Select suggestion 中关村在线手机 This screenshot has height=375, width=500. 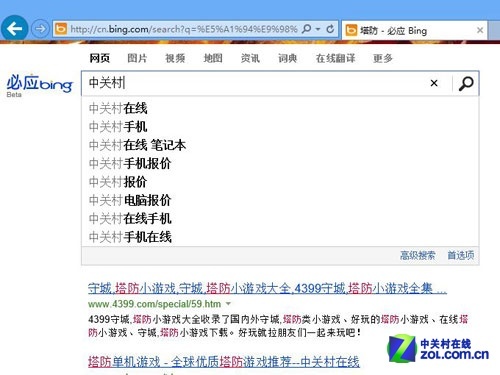pyautogui.click(x=280, y=219)
